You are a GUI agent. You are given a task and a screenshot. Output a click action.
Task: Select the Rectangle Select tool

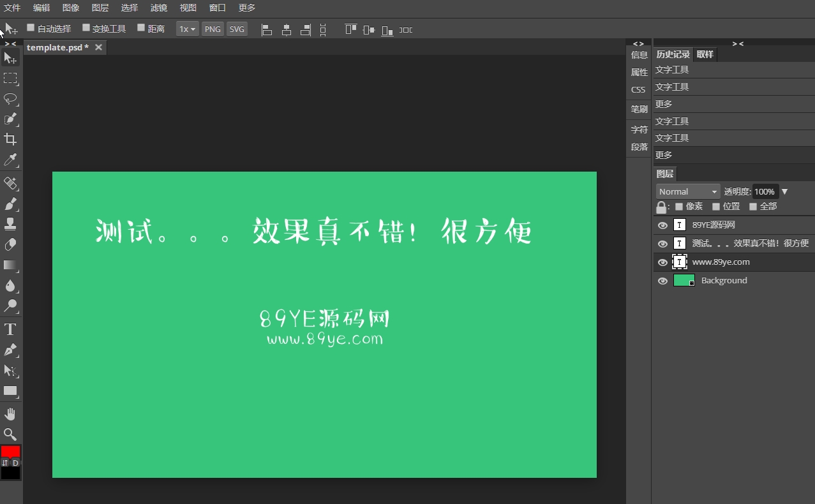point(10,78)
